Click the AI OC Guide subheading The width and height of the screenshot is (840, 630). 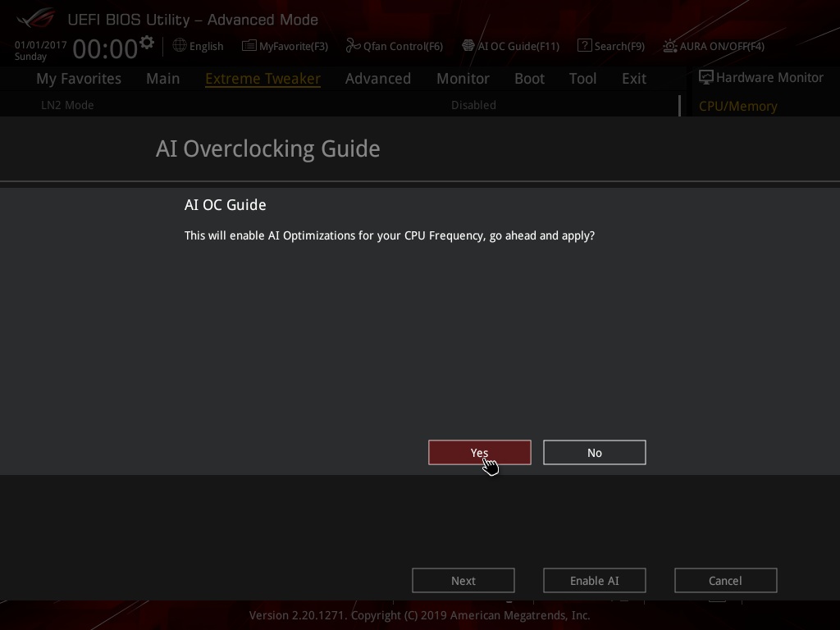[x=225, y=204]
